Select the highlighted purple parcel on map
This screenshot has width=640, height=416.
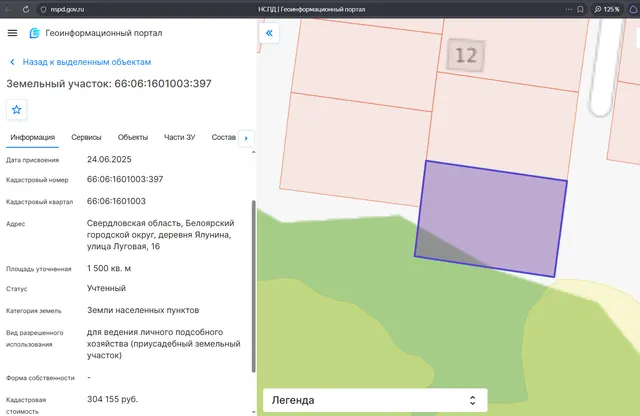(x=492, y=220)
